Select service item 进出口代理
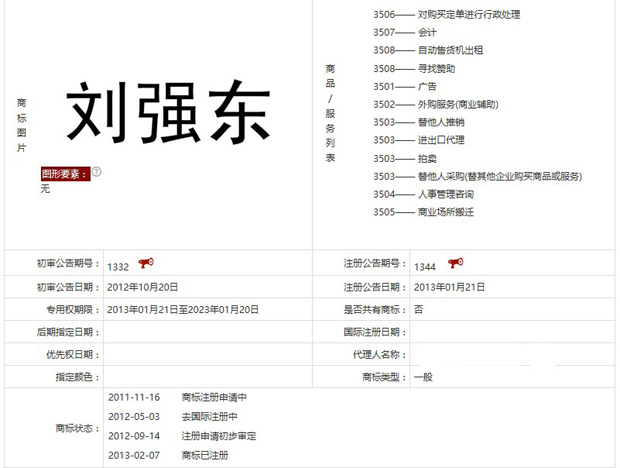The image size is (620, 468). (419, 140)
